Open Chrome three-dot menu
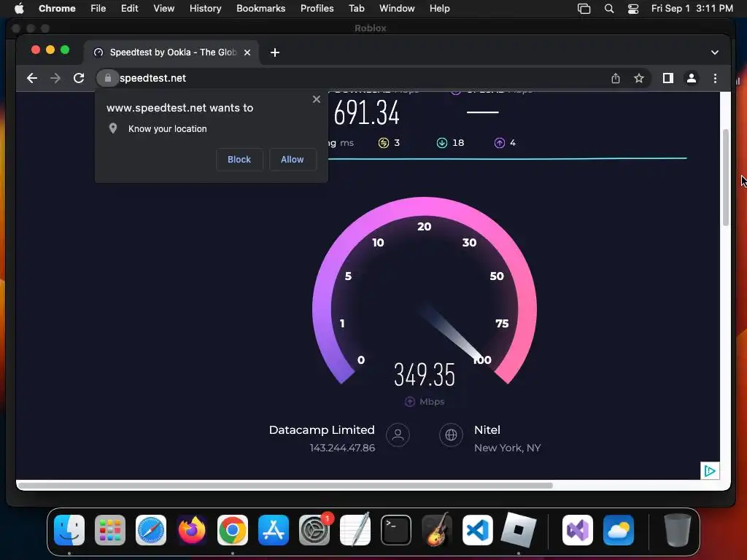This screenshot has height=560, width=747. coord(715,78)
